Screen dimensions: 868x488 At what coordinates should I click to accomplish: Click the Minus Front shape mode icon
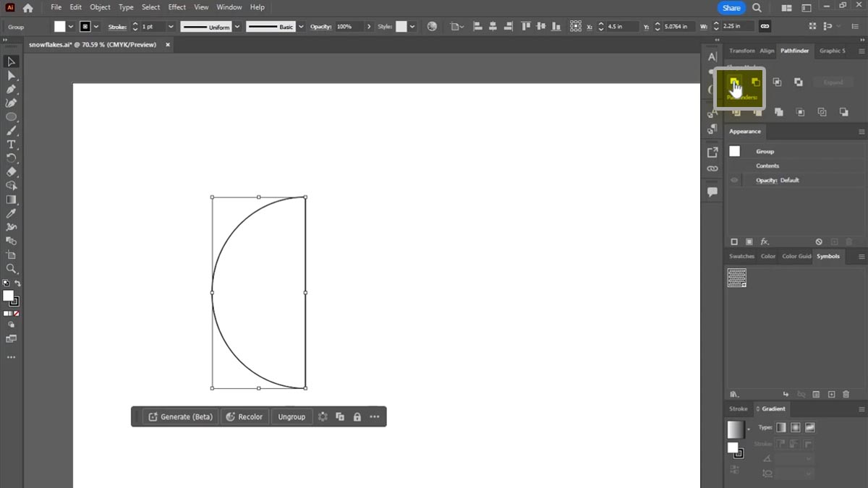tap(755, 82)
